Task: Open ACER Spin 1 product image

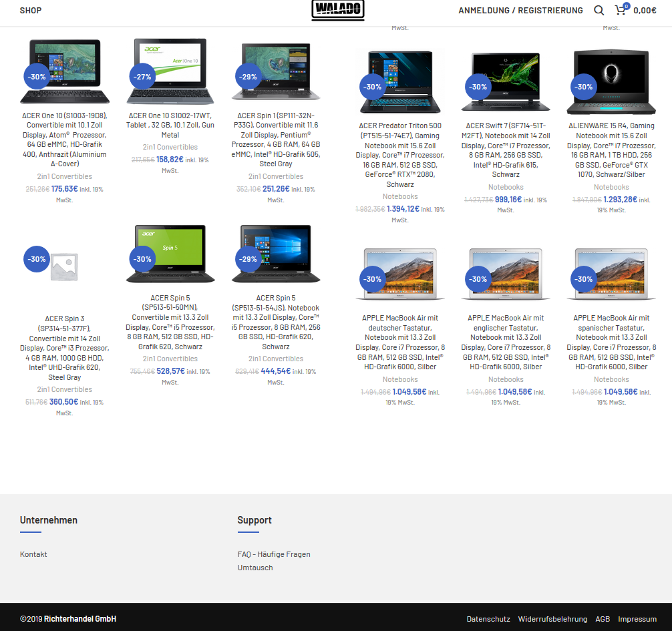Action: coord(276,71)
